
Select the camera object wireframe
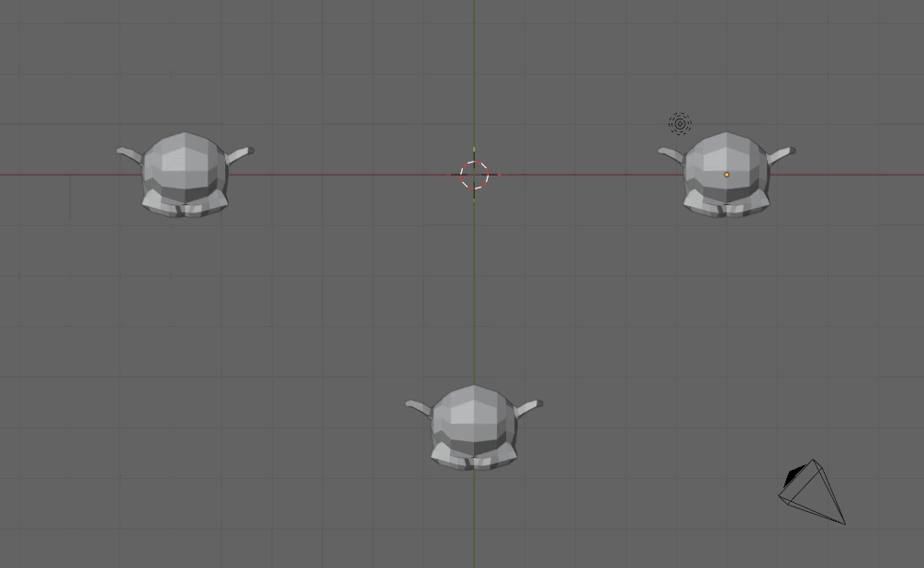click(x=813, y=492)
